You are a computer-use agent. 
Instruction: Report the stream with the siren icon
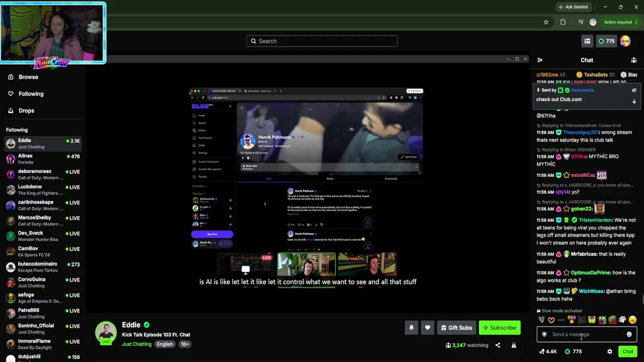(x=514, y=345)
